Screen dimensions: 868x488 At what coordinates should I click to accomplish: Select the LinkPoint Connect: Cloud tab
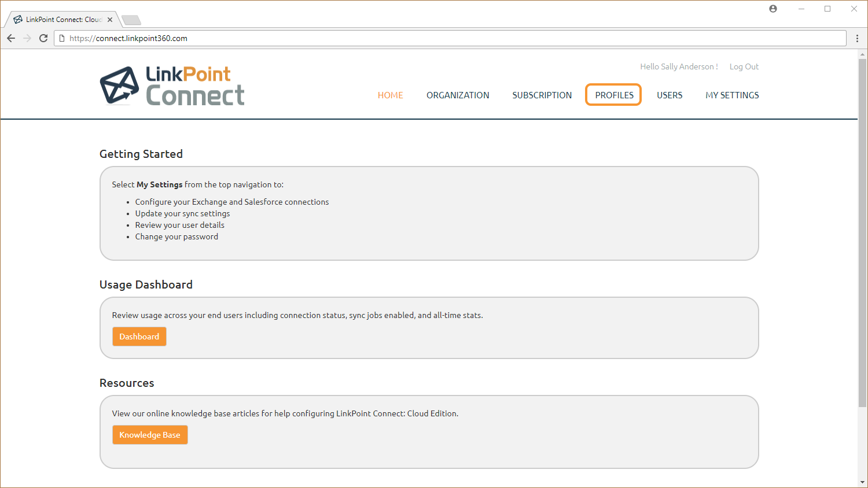point(62,20)
